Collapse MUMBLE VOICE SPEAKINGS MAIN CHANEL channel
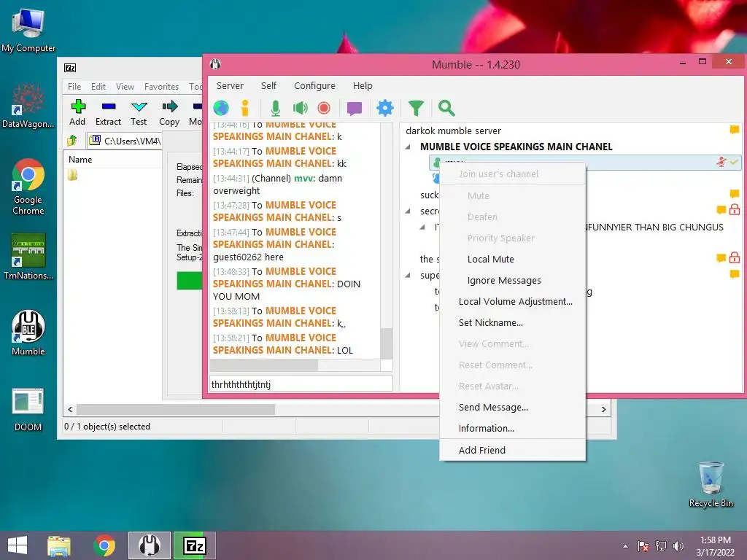The height and width of the screenshot is (560, 747). (408, 147)
